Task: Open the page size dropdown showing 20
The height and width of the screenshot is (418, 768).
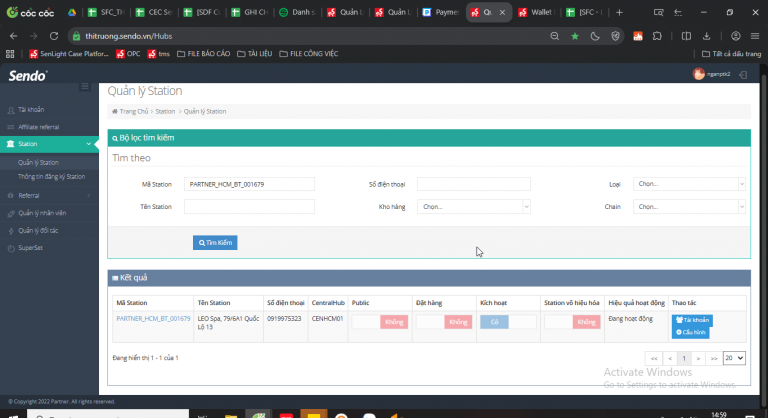Action: pyautogui.click(x=734, y=358)
